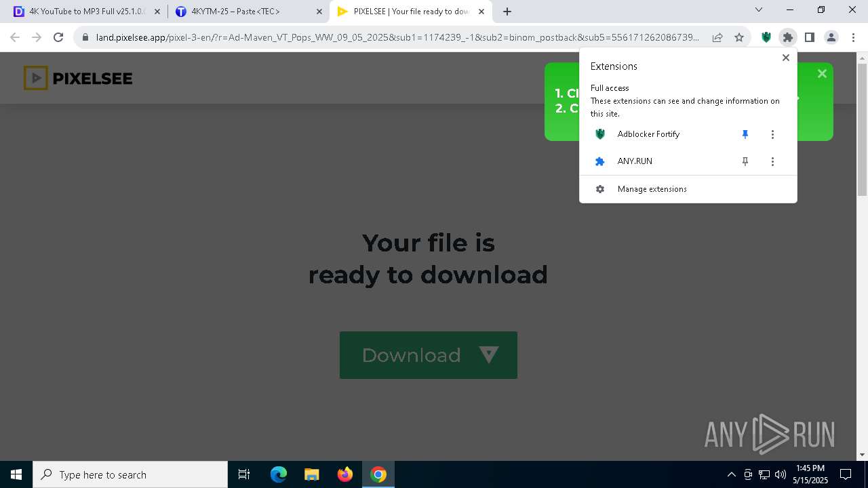Open the Windows Start menu
This screenshot has height=488, width=868.
[x=16, y=474]
